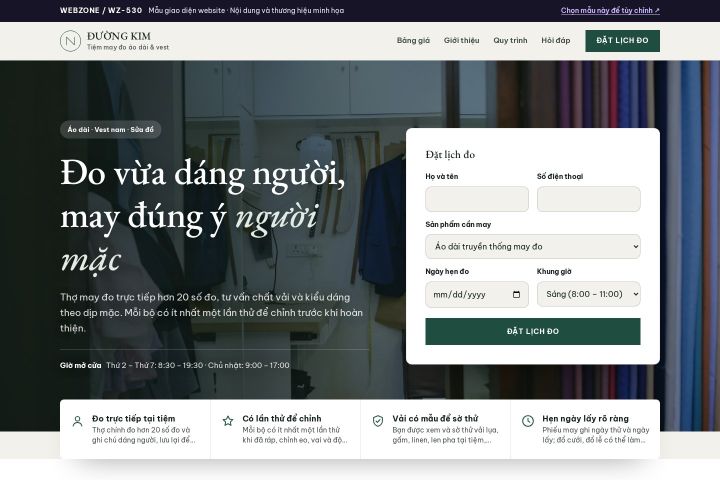Screen dimensions: 720x480
Task: Click the header ĐẶT LỊCH ĐO button
Action: coord(622,41)
